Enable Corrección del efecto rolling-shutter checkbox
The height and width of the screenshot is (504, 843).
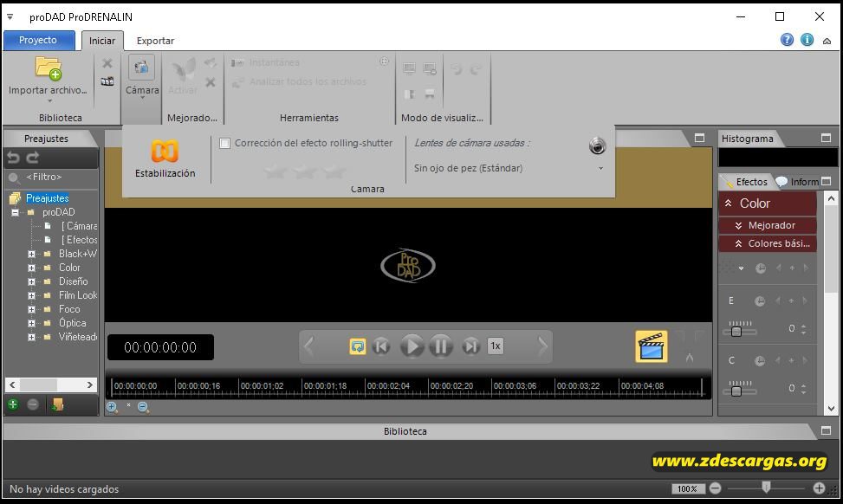point(224,143)
